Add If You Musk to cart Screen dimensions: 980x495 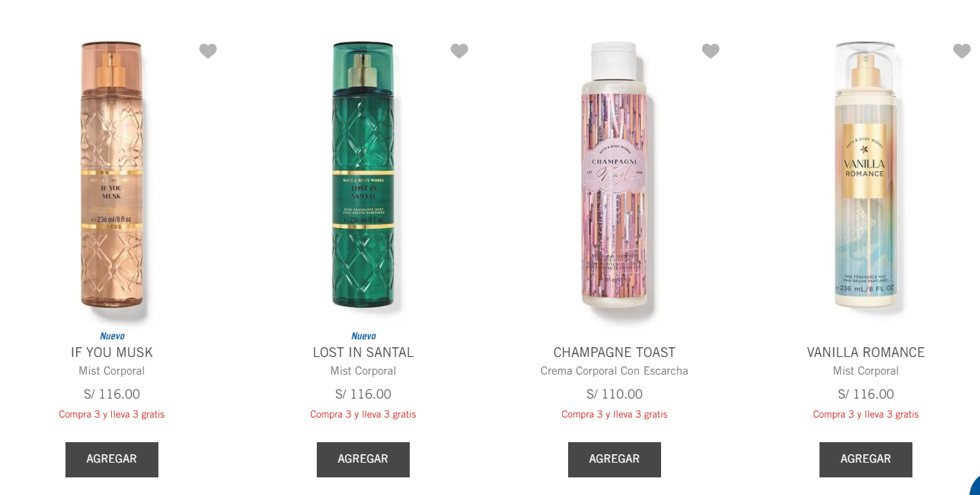112,460
